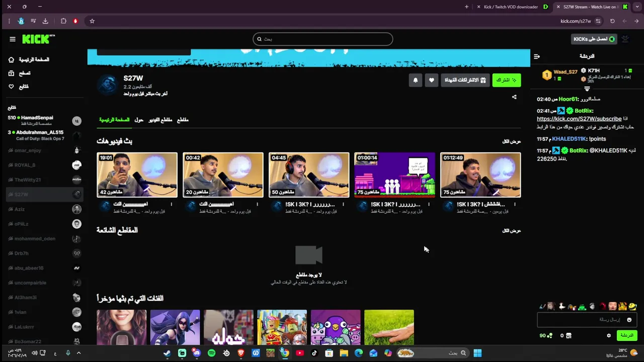Click Waad_S27 top gifter name
Image resolution: width=644 pixels, height=362 pixels.
pos(566,72)
